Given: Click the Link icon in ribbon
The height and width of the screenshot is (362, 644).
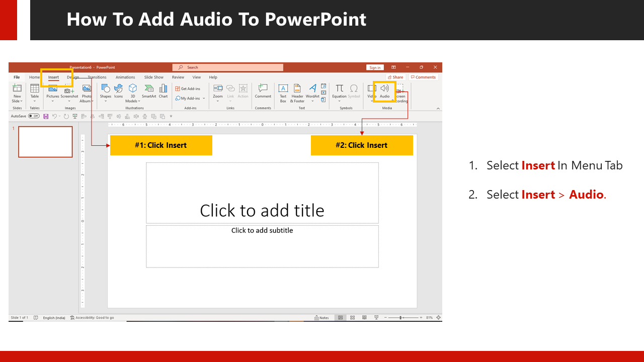Looking at the screenshot, I should tap(230, 88).
